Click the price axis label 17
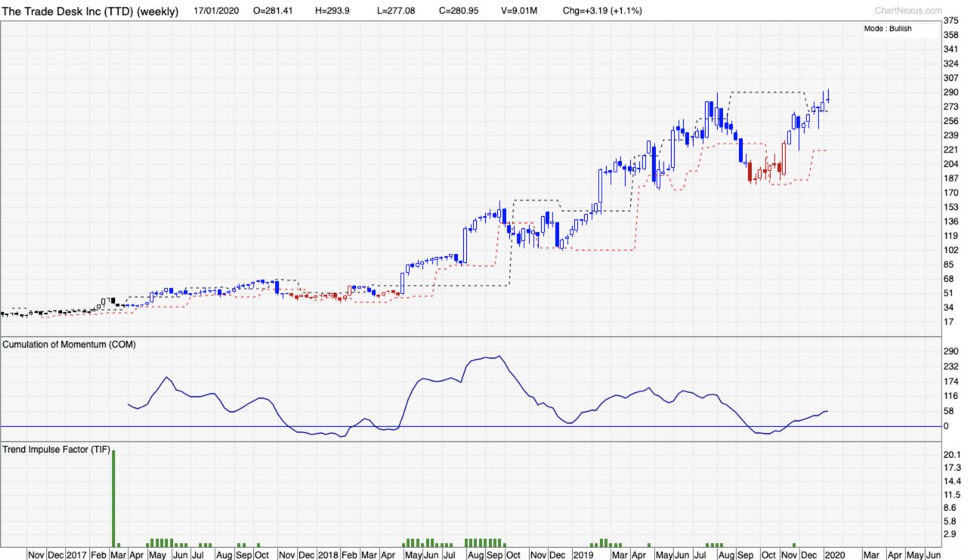 [948, 322]
